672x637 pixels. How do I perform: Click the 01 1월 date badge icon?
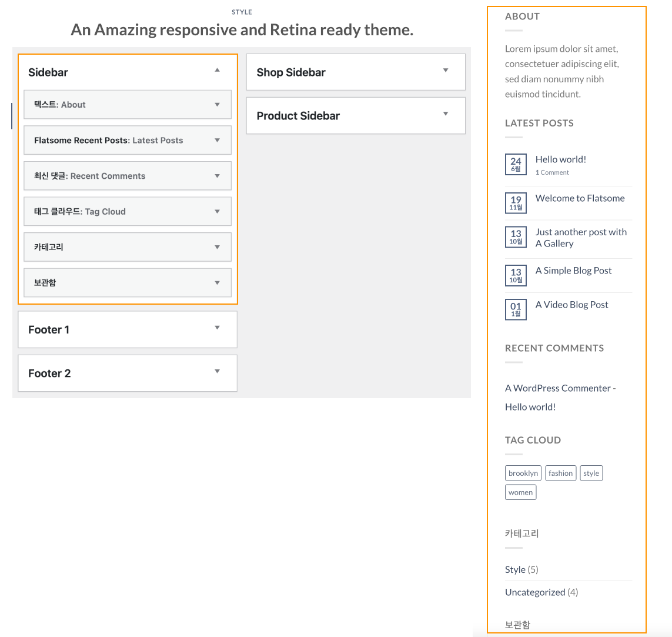pos(516,309)
